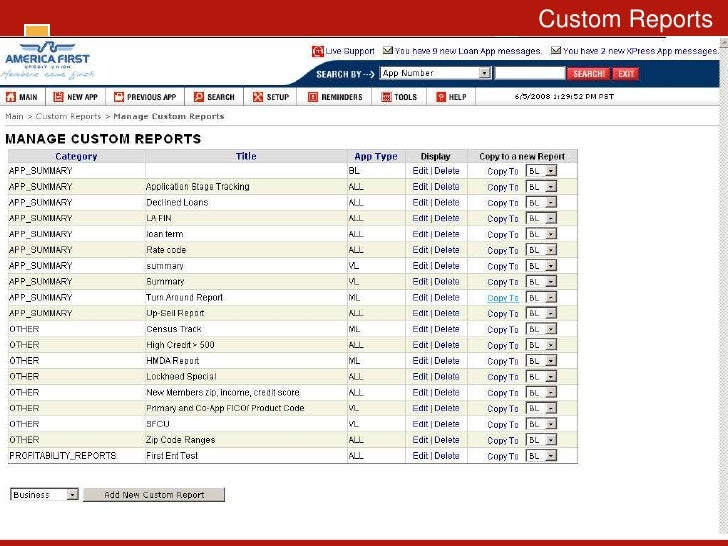Open Copy To dropdown for Zip Code Ranges

click(x=541, y=440)
